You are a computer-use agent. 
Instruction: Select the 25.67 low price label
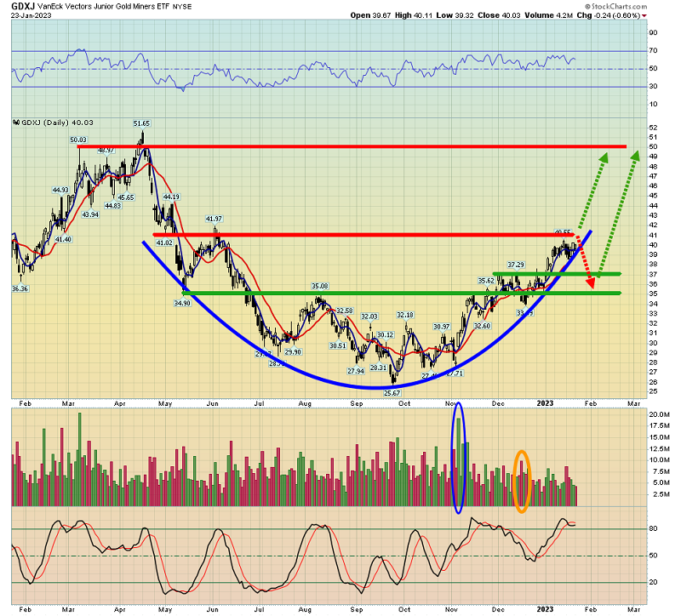[391, 393]
